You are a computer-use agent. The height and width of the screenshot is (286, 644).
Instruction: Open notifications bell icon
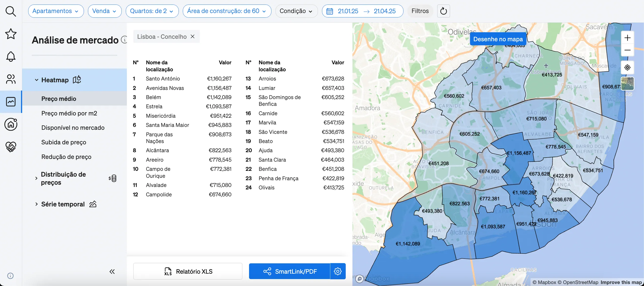point(11,56)
